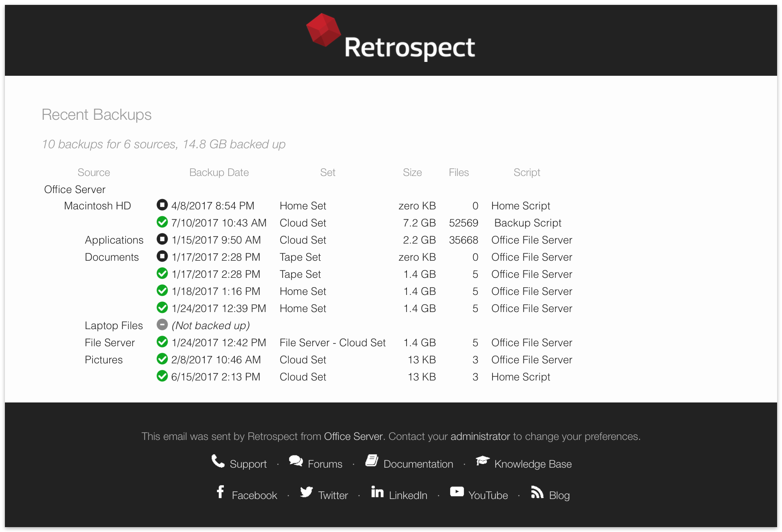Click the green check icon for 6/15/2017 backup
Image resolution: width=782 pixels, height=532 pixels.
click(162, 376)
